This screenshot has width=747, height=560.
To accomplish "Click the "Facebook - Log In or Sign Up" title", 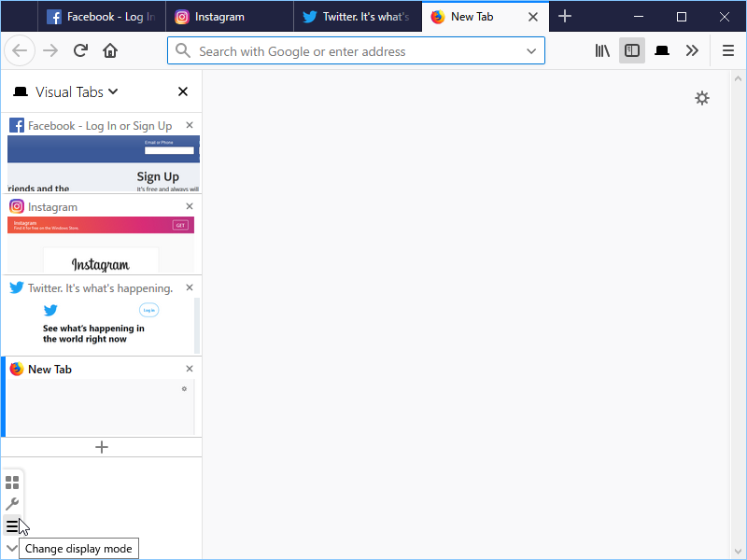I will pyautogui.click(x=100, y=126).
